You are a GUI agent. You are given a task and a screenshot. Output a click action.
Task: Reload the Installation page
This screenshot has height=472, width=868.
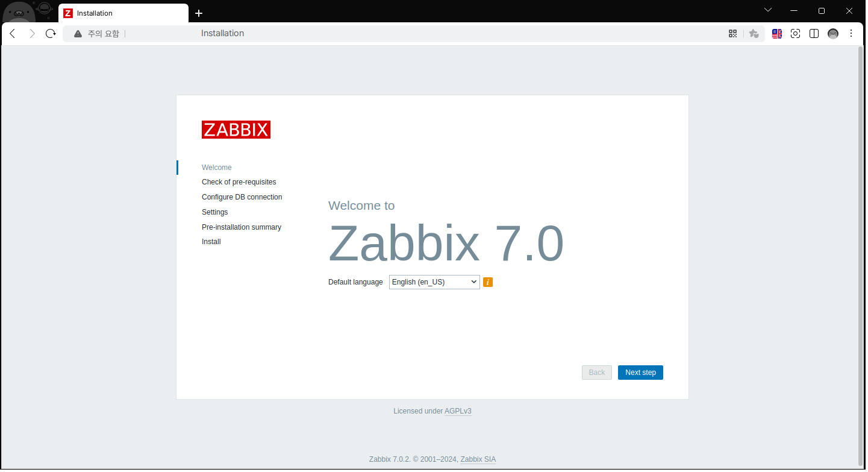pos(51,34)
